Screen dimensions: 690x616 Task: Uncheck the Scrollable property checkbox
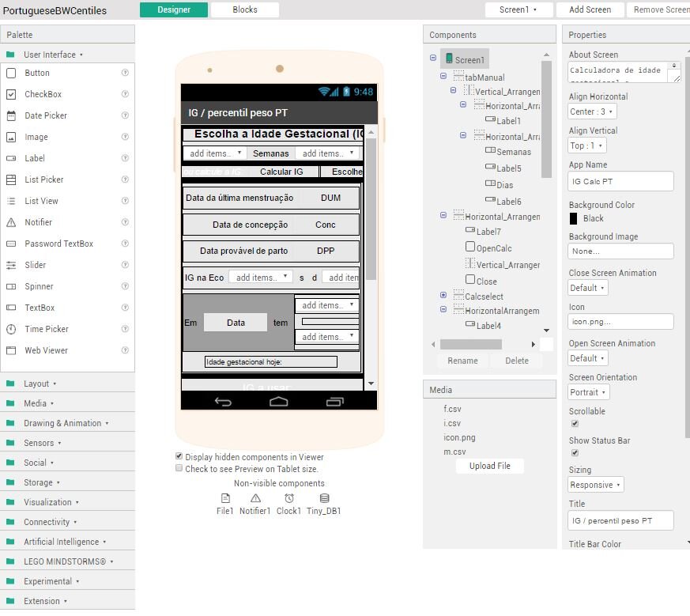pos(575,424)
